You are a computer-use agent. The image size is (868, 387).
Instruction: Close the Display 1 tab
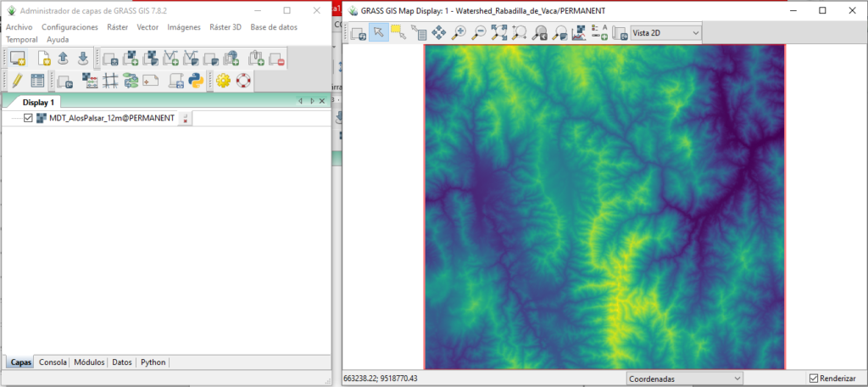[324, 101]
